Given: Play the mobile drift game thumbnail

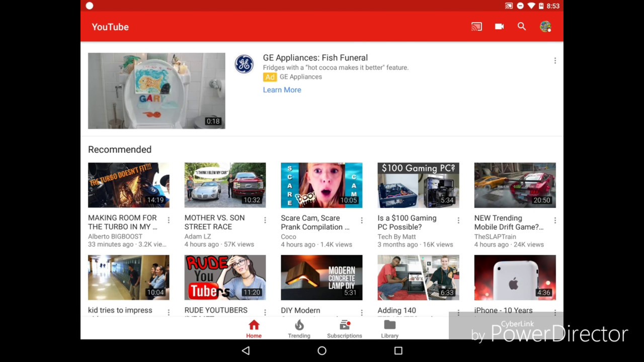Looking at the screenshot, I should tap(515, 185).
